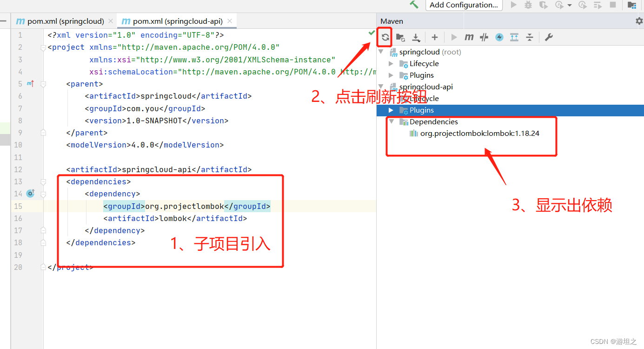This screenshot has width=644, height=349.
Task: Click artifactId text 'springcloud-api' on line 12
Action: point(156,169)
